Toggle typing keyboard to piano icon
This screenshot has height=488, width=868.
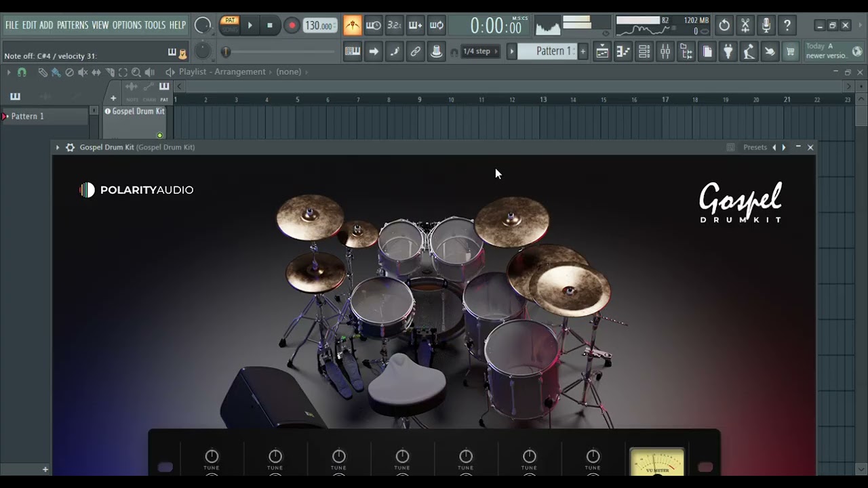click(352, 52)
